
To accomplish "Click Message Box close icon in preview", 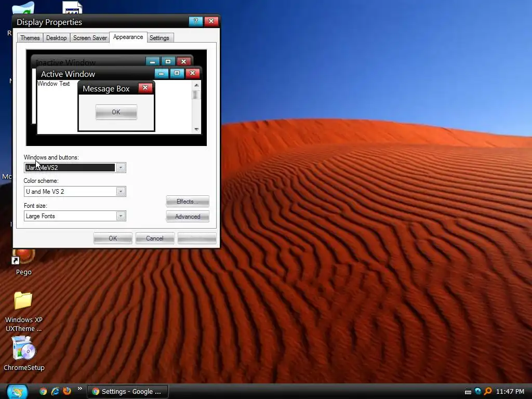I will 145,88.
